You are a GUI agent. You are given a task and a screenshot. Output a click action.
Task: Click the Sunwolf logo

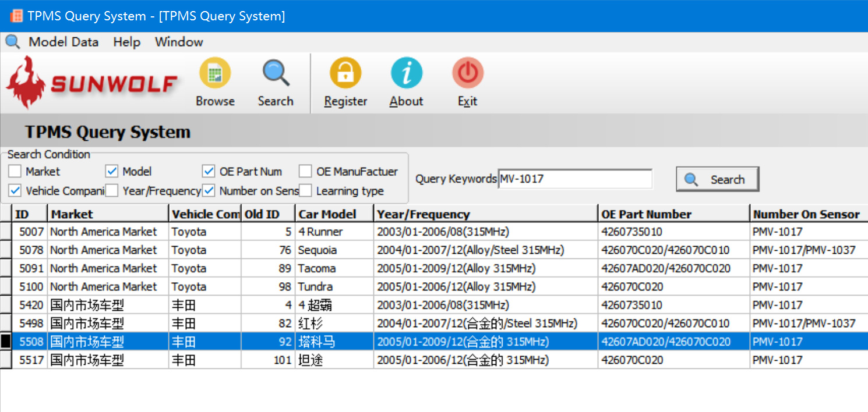92,83
